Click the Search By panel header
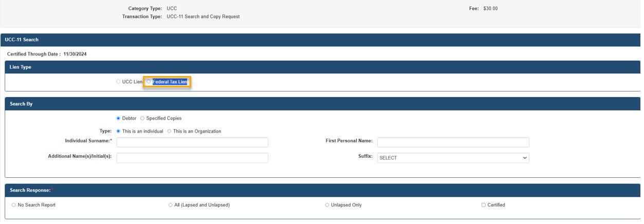644x224 pixels. pos(21,104)
